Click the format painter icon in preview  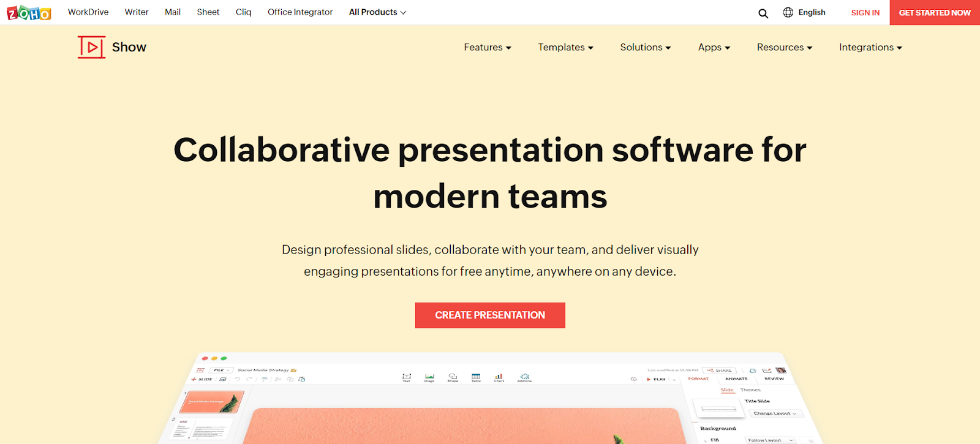265,379
